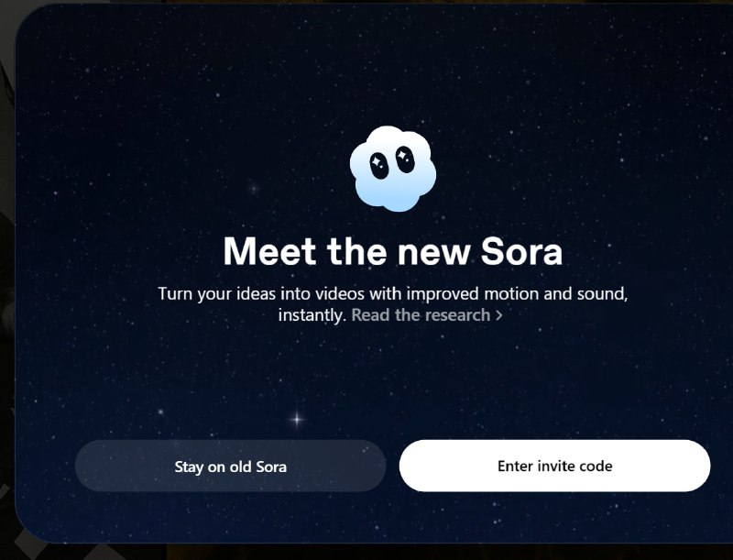Click the small bright star above Stay on old Sora
This screenshot has height=560, width=733.
(161, 412)
